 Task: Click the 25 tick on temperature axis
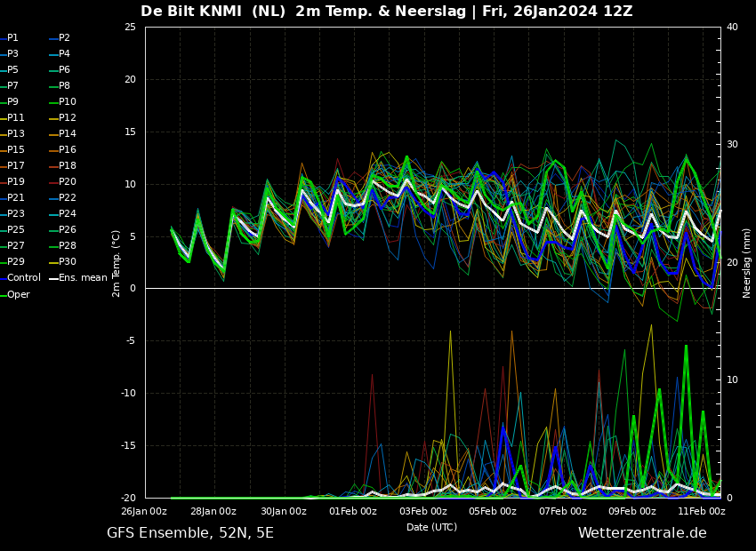(130, 28)
